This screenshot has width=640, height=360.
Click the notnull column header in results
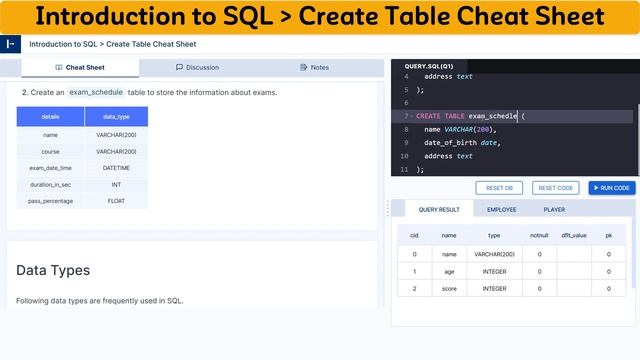click(539, 236)
